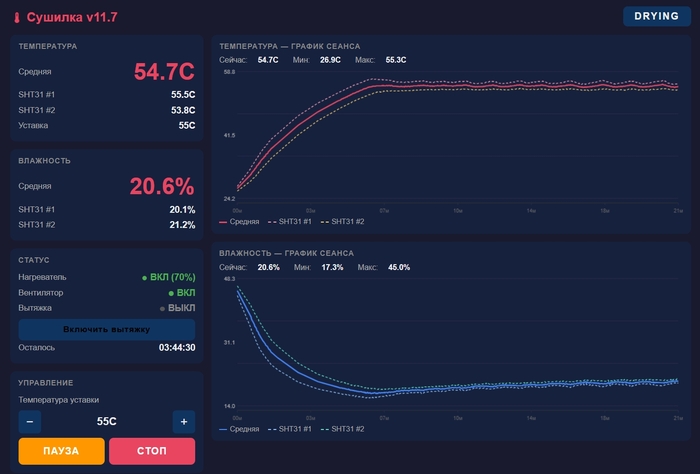Toggle SHT31 #1 in temperature chart legend
This screenshot has width=700, height=474.
point(290,221)
